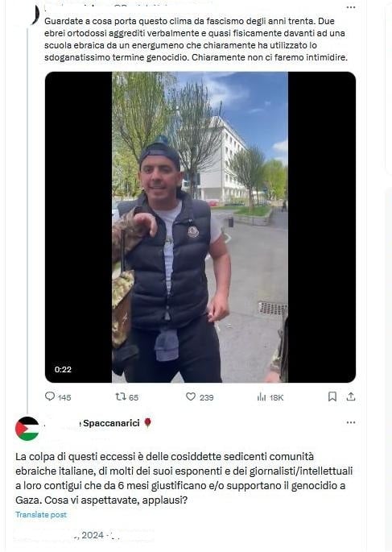
Task: Open three-dot menu on Spaccanarici reply
Action: pos(351,422)
